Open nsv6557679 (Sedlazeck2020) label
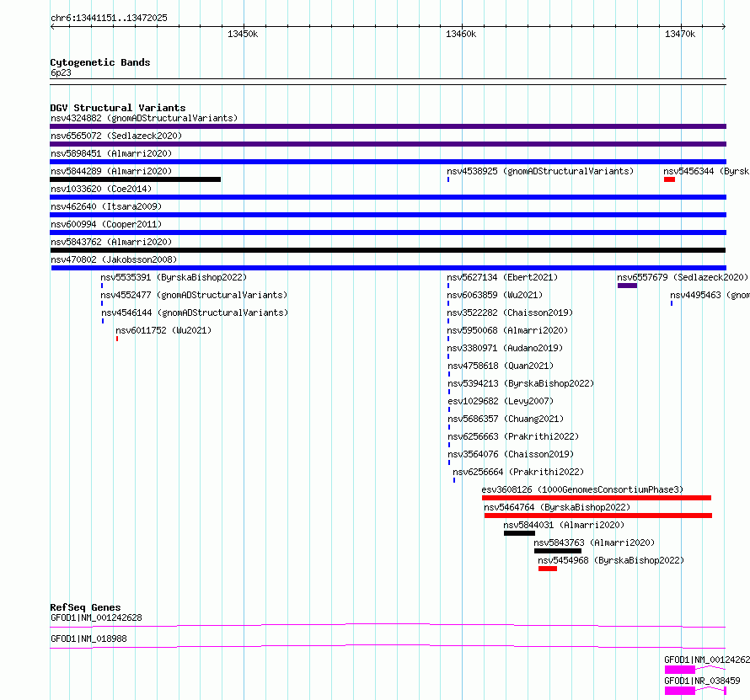This screenshot has width=750, height=700. coord(683,277)
